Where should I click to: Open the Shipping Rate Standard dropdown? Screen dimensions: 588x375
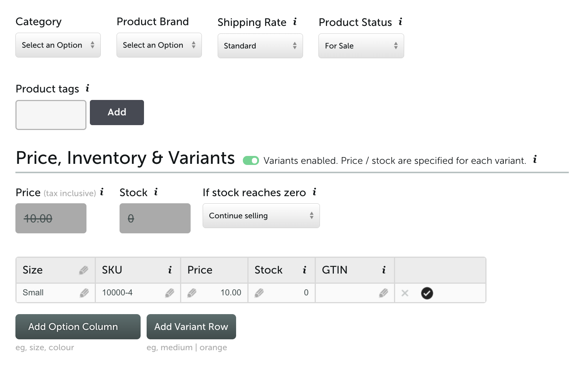click(x=260, y=46)
